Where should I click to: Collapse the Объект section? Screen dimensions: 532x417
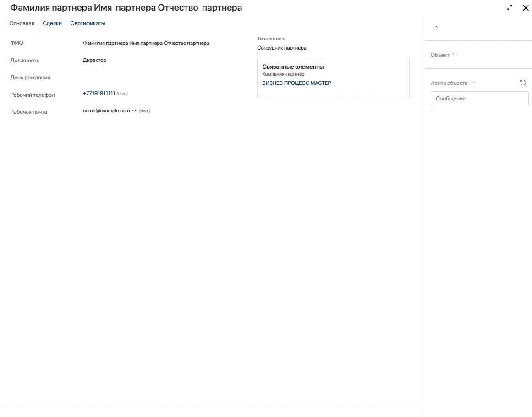pyautogui.click(x=454, y=55)
